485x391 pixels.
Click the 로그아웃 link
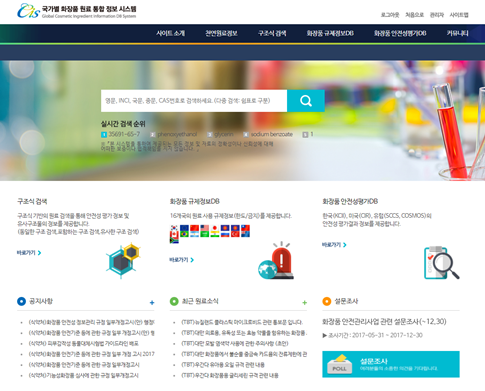click(390, 15)
